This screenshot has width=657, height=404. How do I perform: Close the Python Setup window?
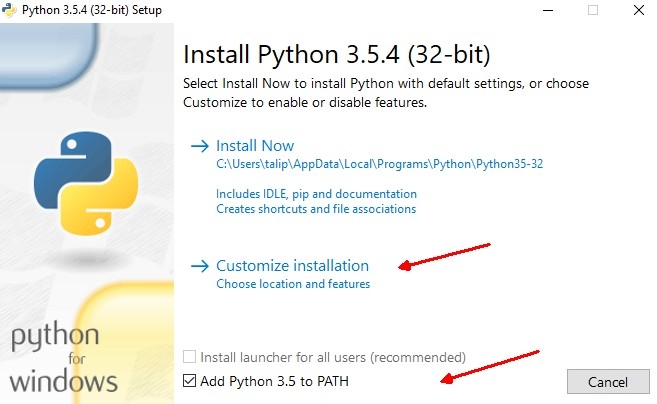point(637,10)
